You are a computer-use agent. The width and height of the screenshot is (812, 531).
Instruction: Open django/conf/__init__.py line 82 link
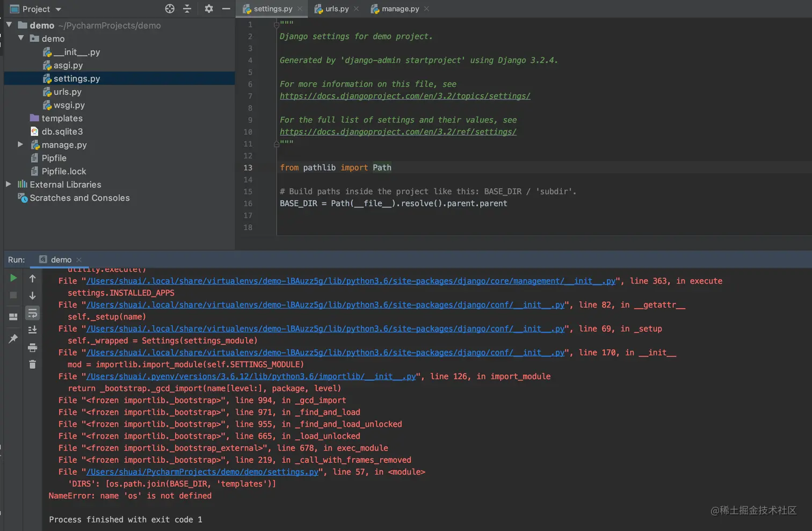pos(325,305)
